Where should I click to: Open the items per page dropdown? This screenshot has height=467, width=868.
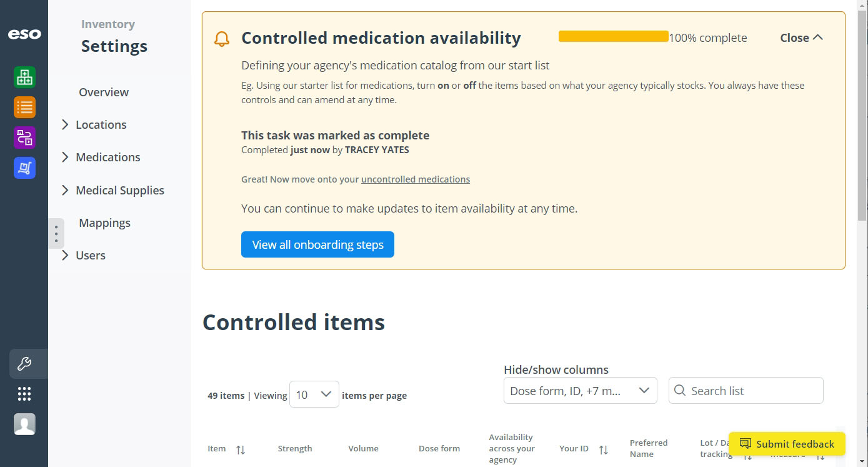click(314, 394)
